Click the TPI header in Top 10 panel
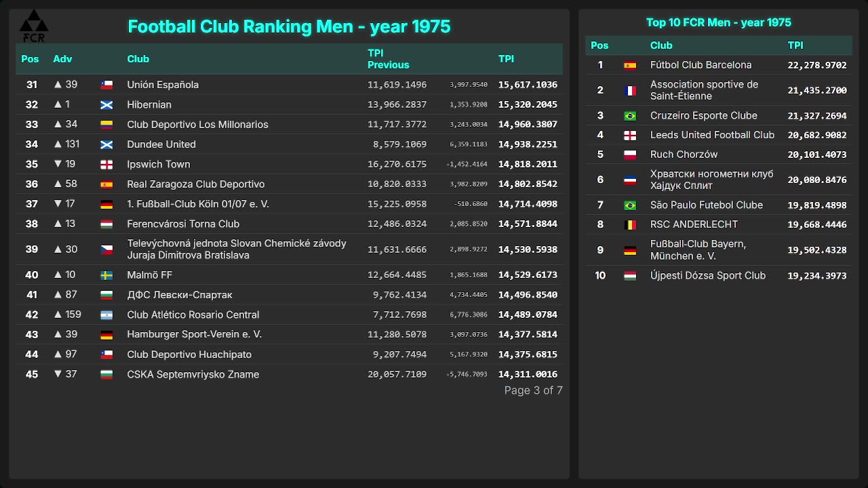Screen dimensions: 868x488 coord(795,45)
